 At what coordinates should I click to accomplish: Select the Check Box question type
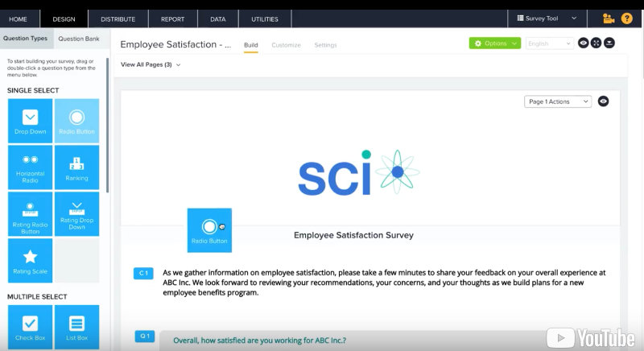pos(30,327)
